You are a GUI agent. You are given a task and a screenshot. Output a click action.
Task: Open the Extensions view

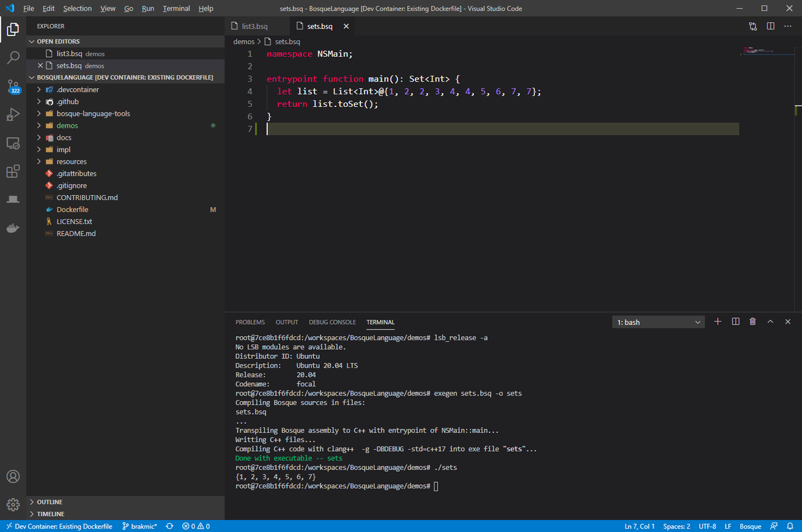[13, 172]
